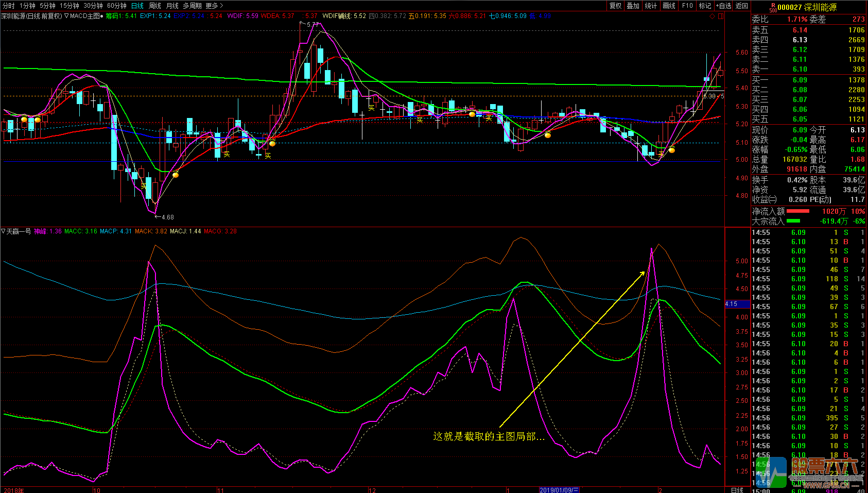Click the red diamond icon in the chart corner
This screenshot has width=868, height=493.
pos(712,16)
